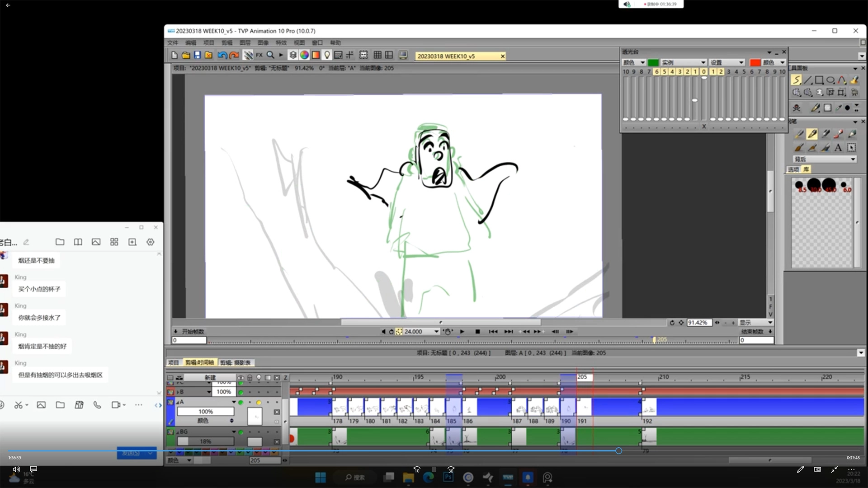This screenshot has height=488, width=868.
Task: Choose the ellipse shape tool
Action: coord(830,80)
